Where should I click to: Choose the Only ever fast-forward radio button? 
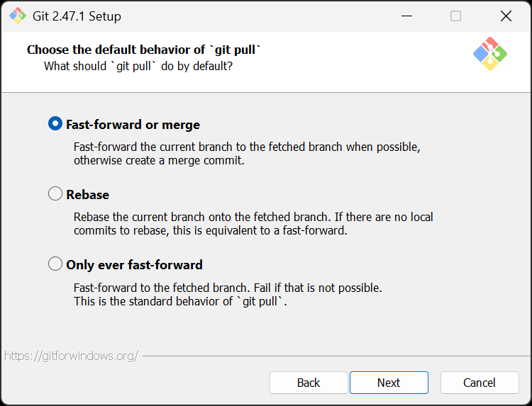55,264
